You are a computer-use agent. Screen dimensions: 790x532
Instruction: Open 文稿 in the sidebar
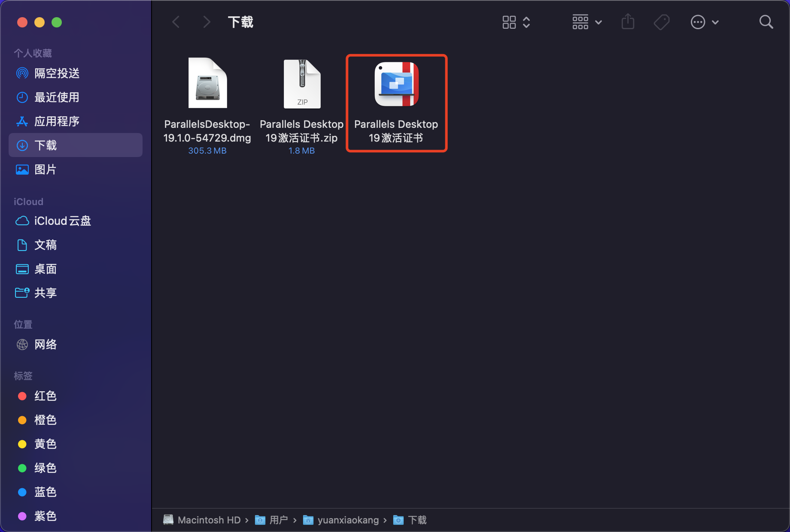pyautogui.click(x=76, y=245)
